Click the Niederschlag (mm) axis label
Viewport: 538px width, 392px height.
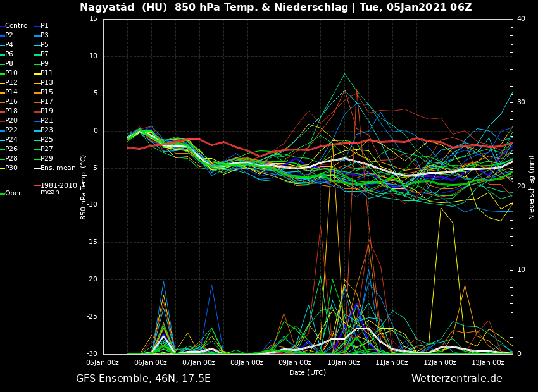(532, 187)
